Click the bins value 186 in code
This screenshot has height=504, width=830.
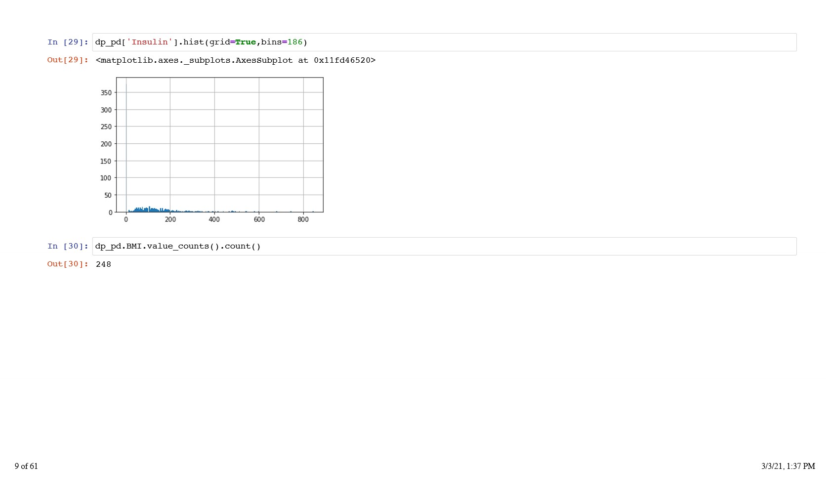[x=295, y=42]
